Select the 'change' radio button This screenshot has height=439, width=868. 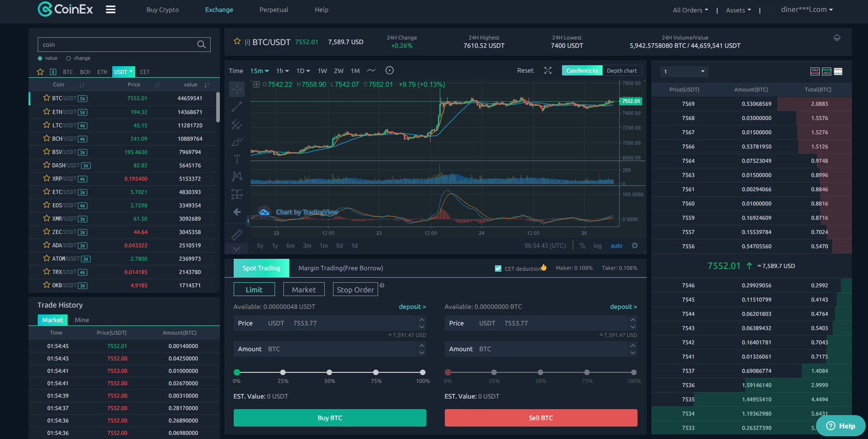(69, 58)
